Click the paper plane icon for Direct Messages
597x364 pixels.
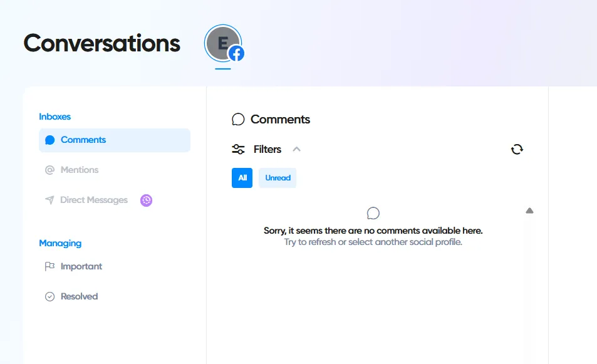coord(50,200)
